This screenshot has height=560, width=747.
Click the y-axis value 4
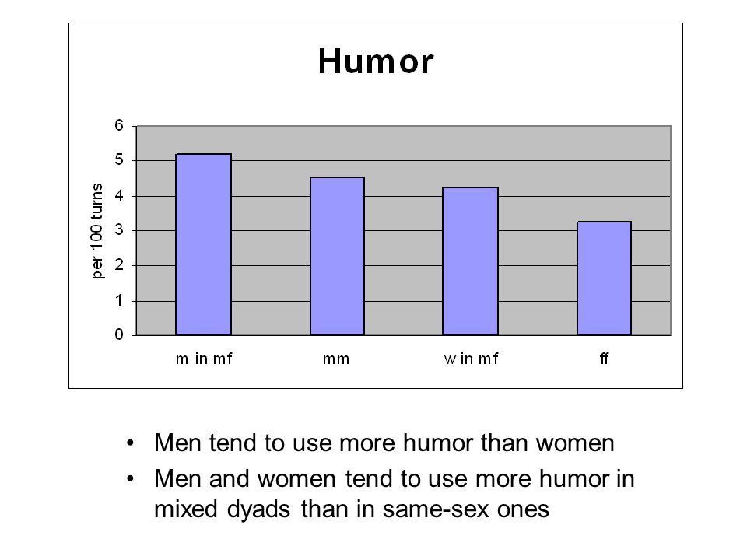[x=119, y=196]
